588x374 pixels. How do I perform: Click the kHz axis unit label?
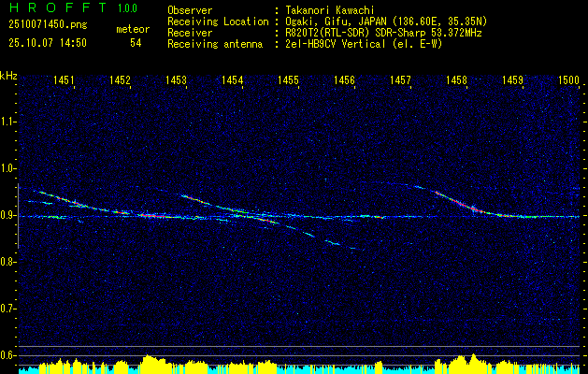point(9,76)
